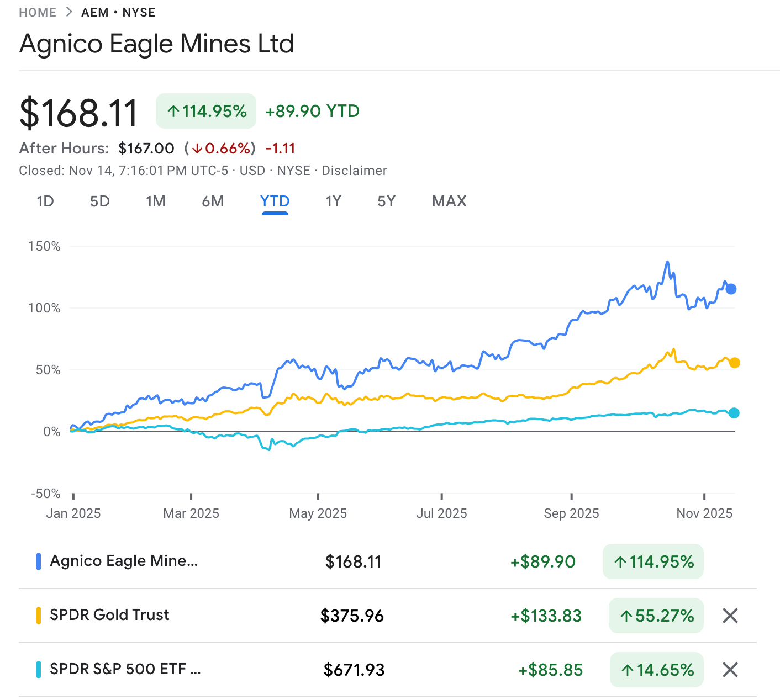Click the +$89.90 change in Agnico row

click(543, 561)
